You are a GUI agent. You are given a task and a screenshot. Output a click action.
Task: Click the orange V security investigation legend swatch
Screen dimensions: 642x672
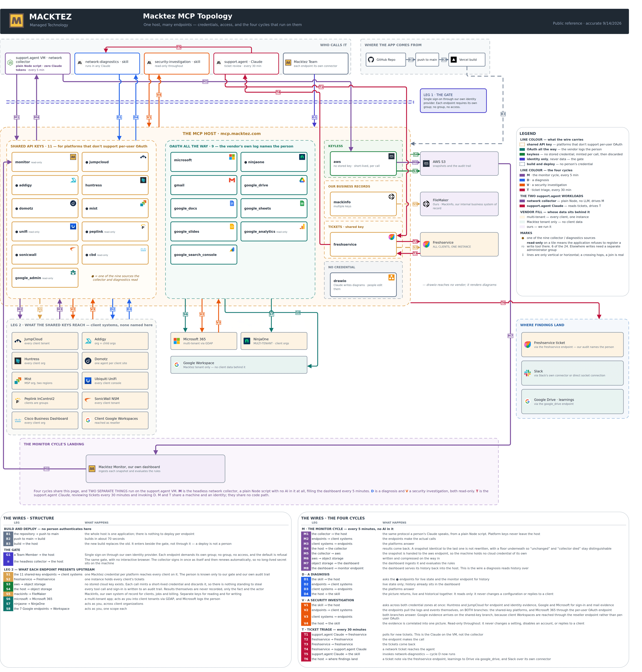(522, 185)
